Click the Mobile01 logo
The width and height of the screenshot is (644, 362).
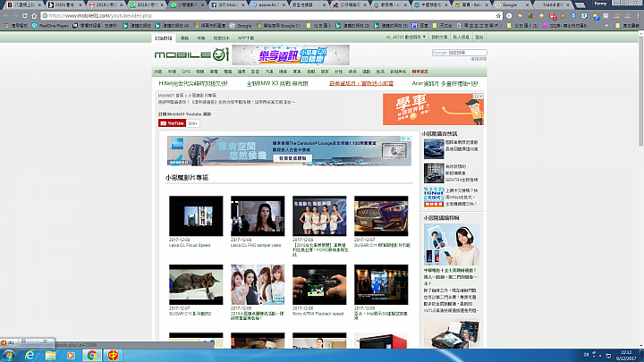click(191, 55)
